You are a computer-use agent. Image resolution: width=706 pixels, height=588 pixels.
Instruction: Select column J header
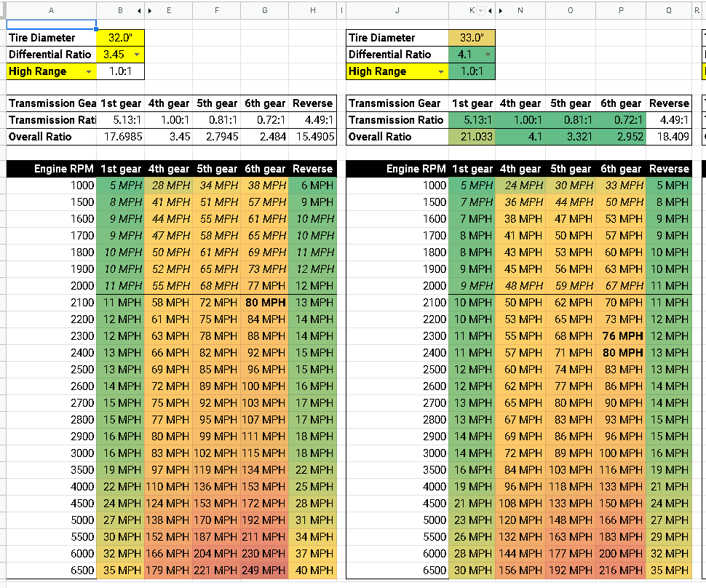[397, 10]
